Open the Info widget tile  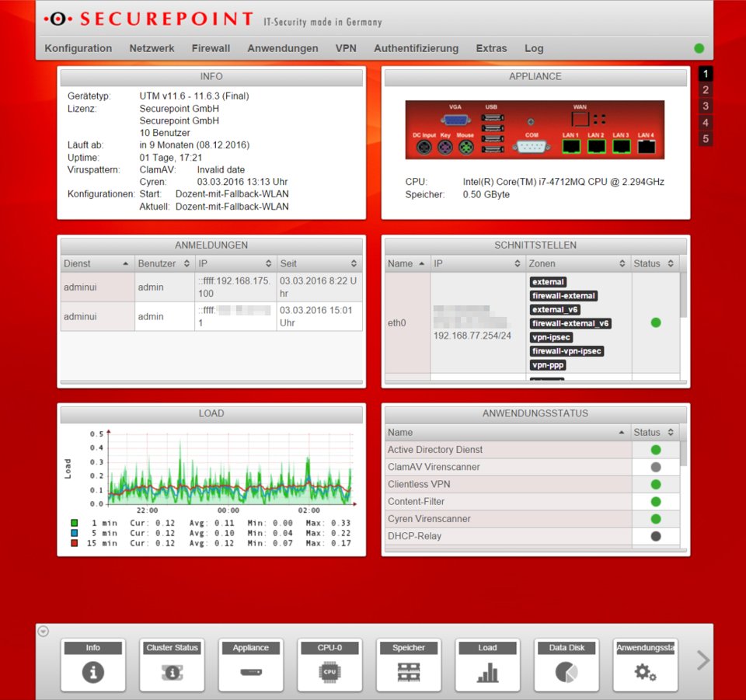pyautogui.click(x=93, y=665)
